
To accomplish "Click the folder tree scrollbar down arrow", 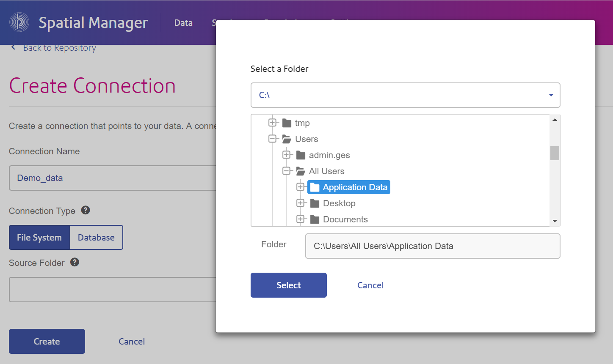I will tap(555, 221).
